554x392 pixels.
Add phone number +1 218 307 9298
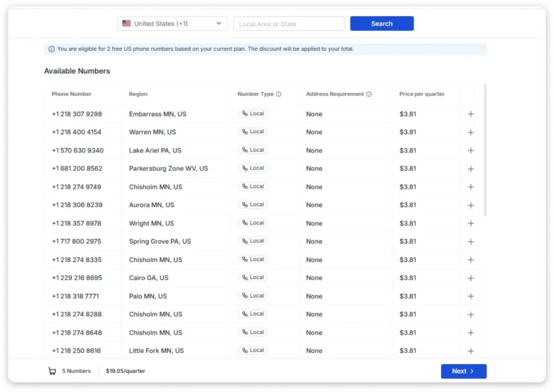[x=470, y=114]
